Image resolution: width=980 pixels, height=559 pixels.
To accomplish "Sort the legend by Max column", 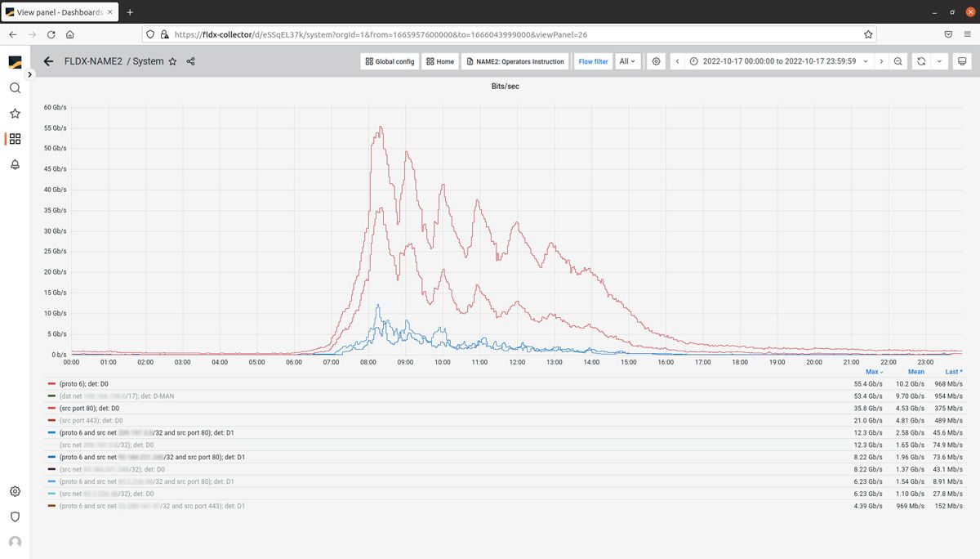I will click(874, 371).
